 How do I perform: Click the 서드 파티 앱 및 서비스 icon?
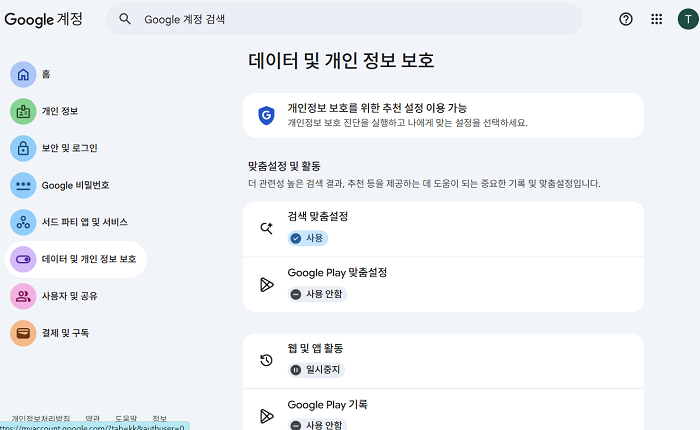coord(23,222)
